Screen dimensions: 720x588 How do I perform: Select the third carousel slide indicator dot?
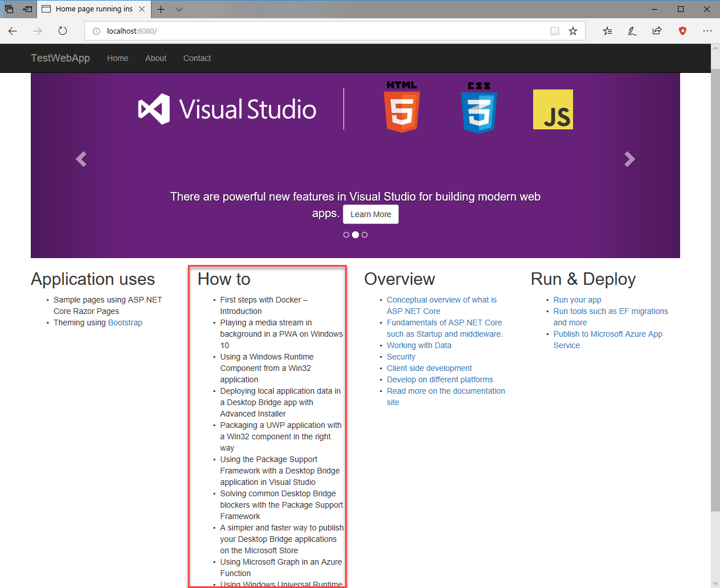[365, 234]
